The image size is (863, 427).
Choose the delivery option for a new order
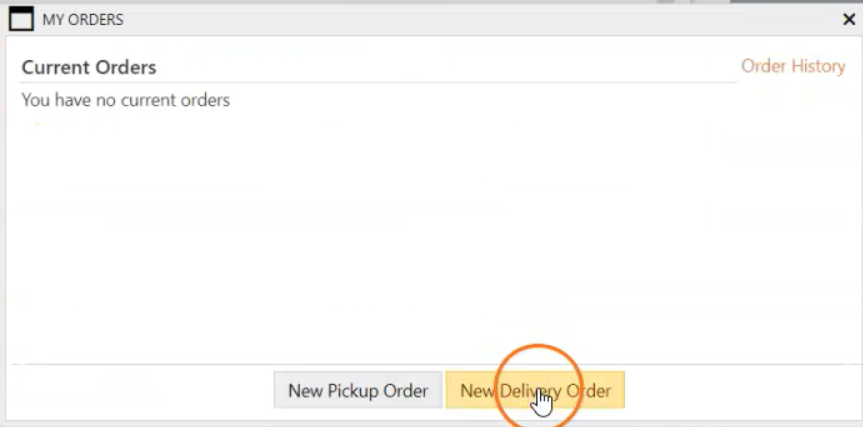(x=535, y=390)
